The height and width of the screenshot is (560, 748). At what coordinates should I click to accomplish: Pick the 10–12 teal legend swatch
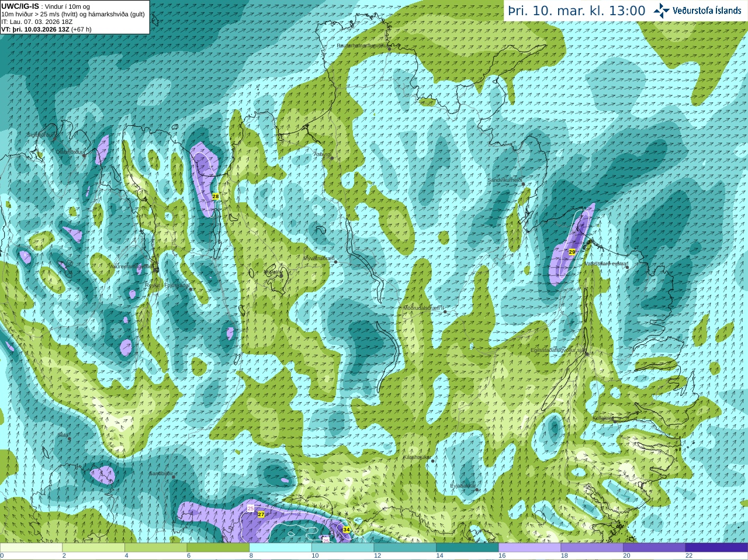[342, 548]
